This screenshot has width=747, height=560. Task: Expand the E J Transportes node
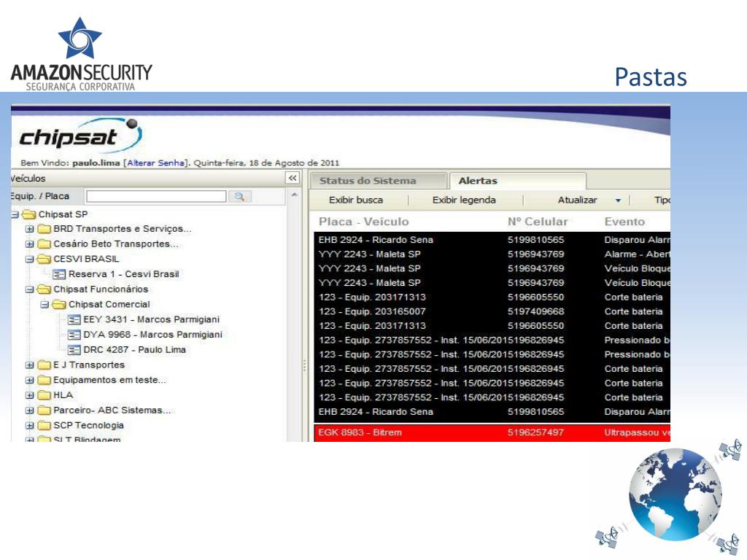(x=29, y=365)
